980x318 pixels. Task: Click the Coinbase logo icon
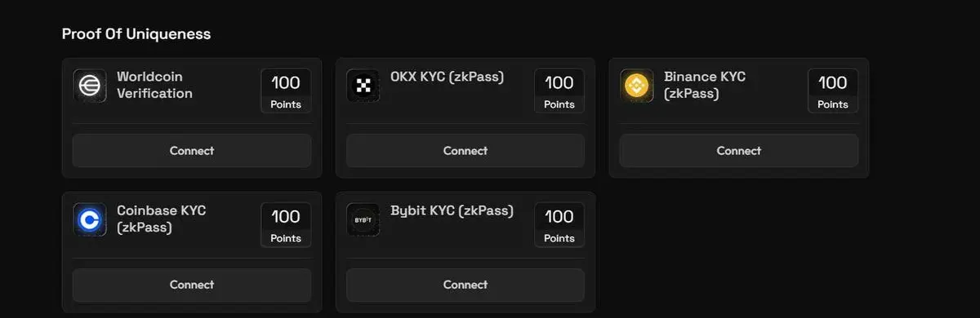click(x=90, y=219)
